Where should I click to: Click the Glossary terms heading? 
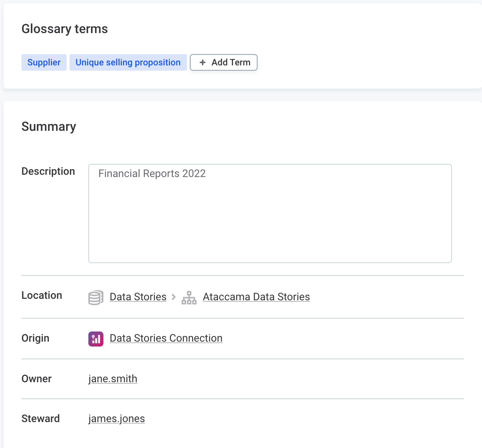65,29
